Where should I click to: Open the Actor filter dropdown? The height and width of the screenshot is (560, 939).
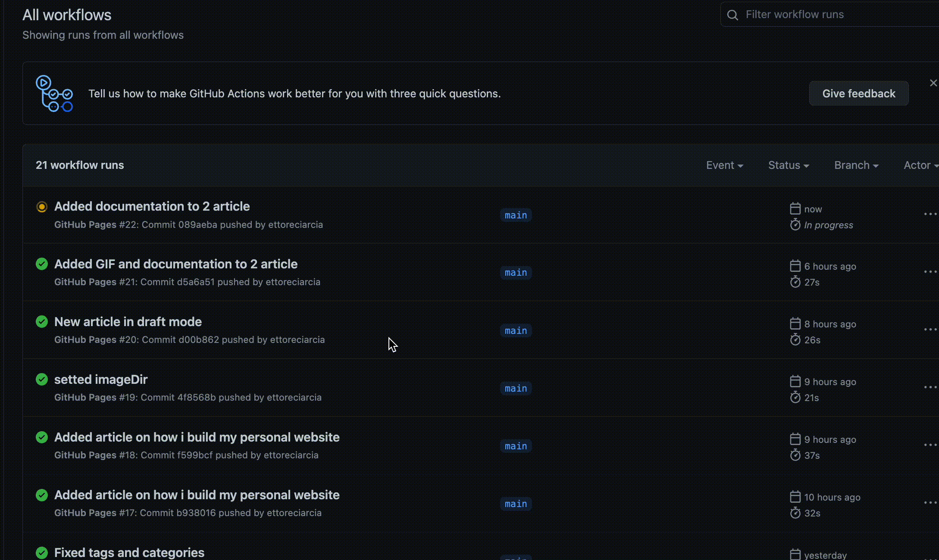click(921, 165)
